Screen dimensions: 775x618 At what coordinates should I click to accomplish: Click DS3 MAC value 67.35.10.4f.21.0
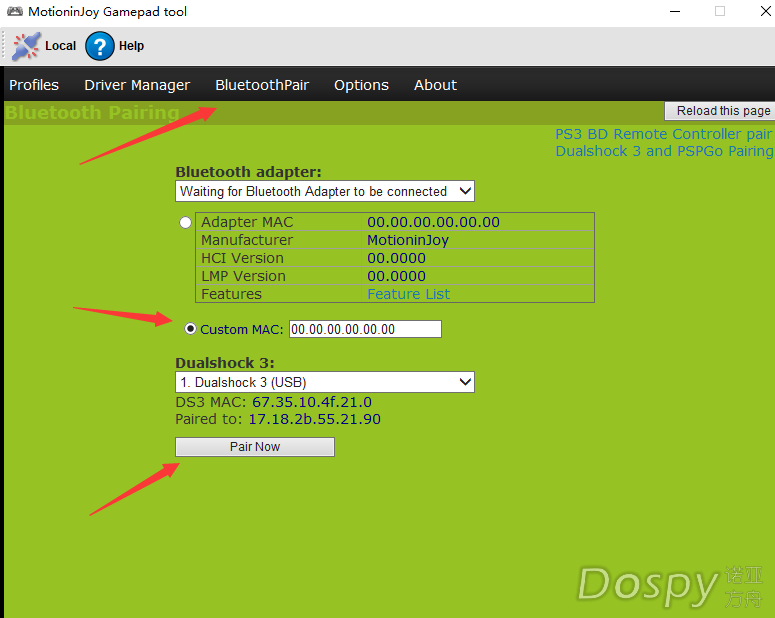(312, 402)
